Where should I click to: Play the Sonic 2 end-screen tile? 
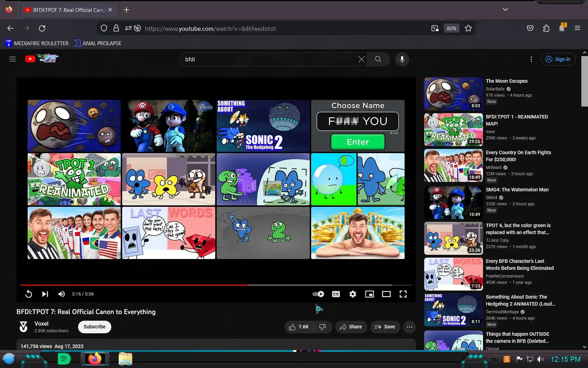[263, 126]
